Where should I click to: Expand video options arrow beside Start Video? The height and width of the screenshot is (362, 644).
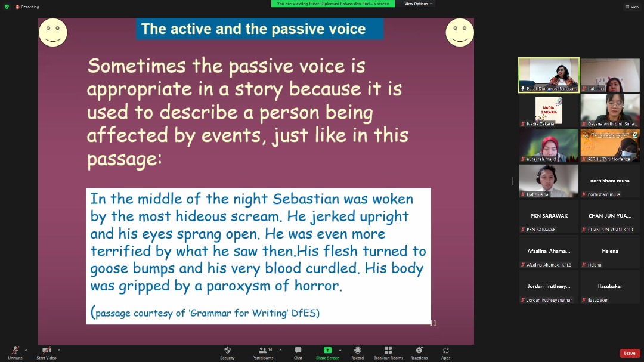click(58, 350)
